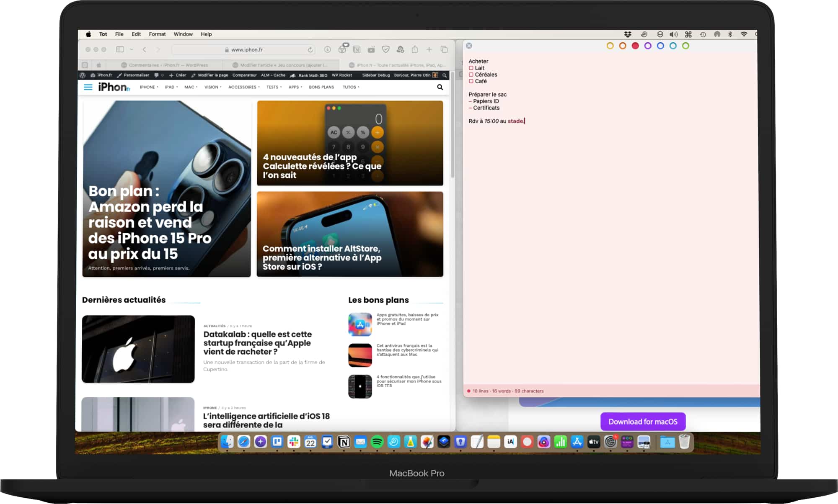Screen dimensions: 838x504
Task: Expand the TESTS site menu
Action: tap(274, 87)
